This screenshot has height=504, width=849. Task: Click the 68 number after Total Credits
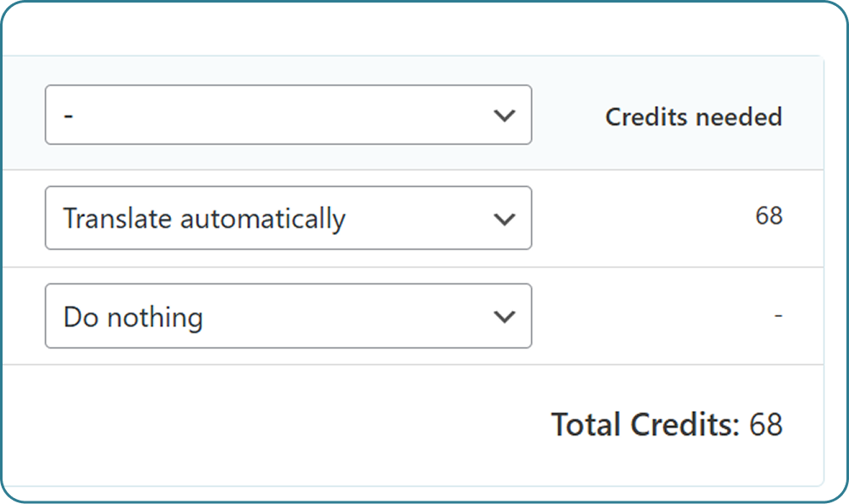click(x=766, y=425)
